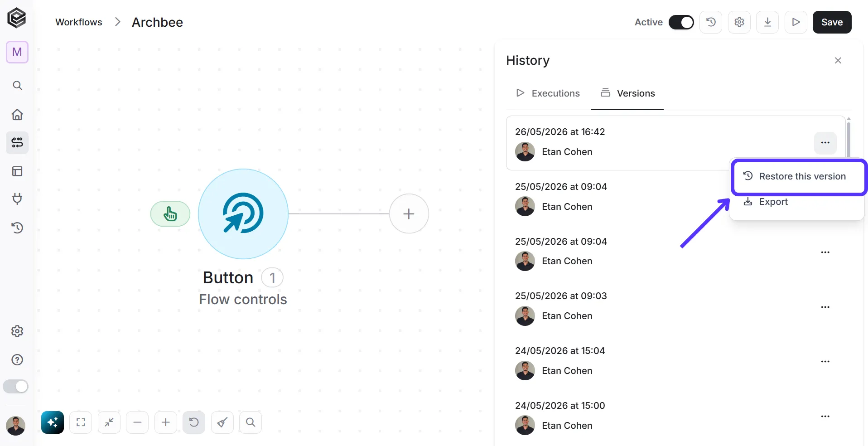Open the layout/templates sidebar icon

tap(17, 171)
